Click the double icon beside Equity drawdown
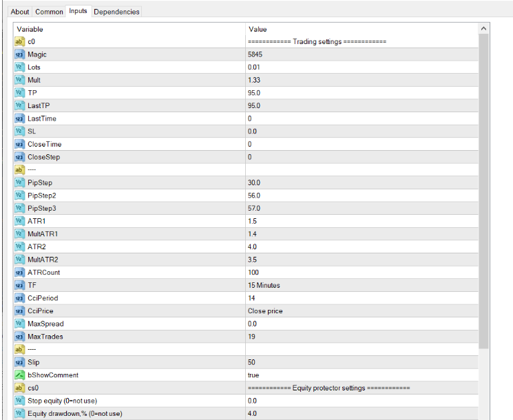 [x=20, y=413]
